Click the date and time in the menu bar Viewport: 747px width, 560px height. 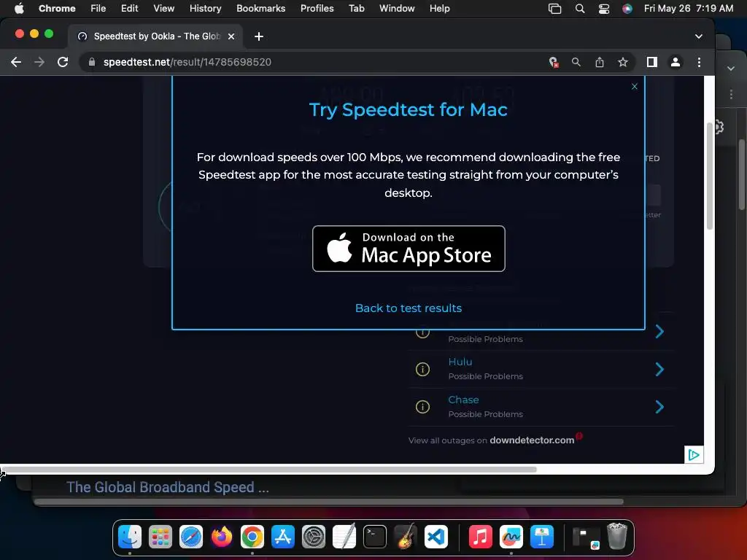pos(689,8)
